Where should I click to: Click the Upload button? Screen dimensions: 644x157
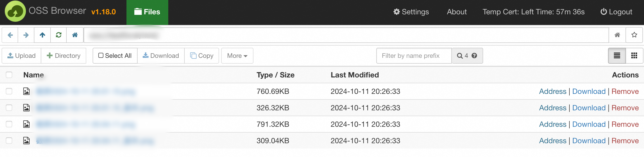pos(21,56)
